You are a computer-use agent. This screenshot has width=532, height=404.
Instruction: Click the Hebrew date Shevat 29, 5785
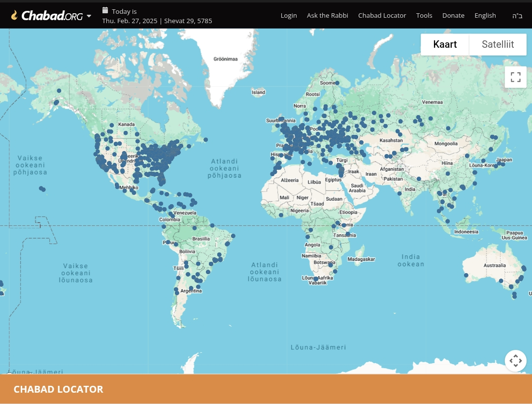[x=188, y=21]
